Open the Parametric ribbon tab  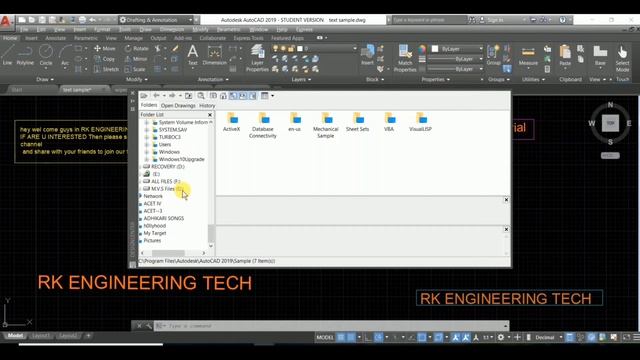point(86,38)
